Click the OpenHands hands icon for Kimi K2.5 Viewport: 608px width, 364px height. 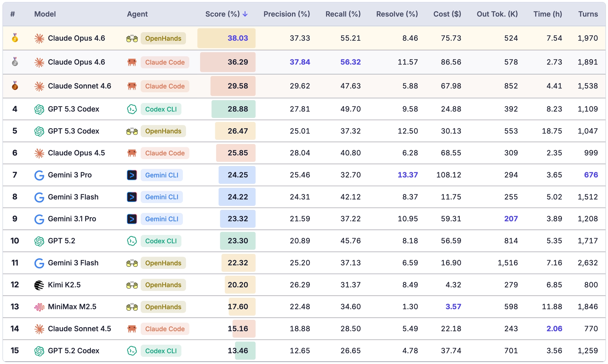[x=132, y=285]
